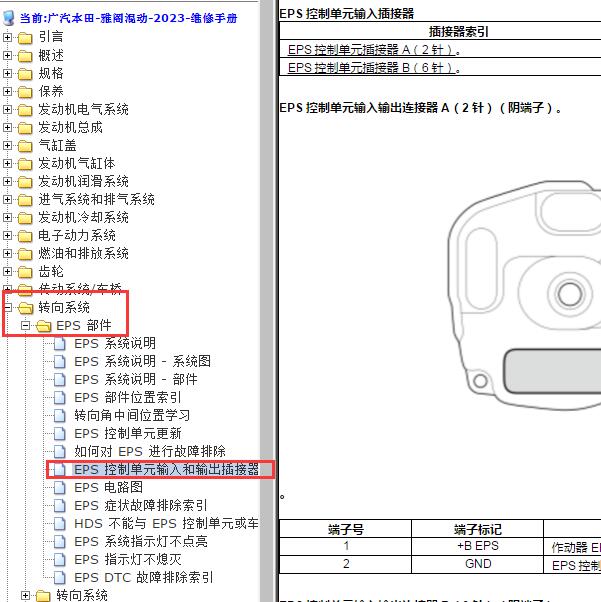Click the page icon for EPS 部件位置索引
Screen dimensions: 601x602
point(60,398)
